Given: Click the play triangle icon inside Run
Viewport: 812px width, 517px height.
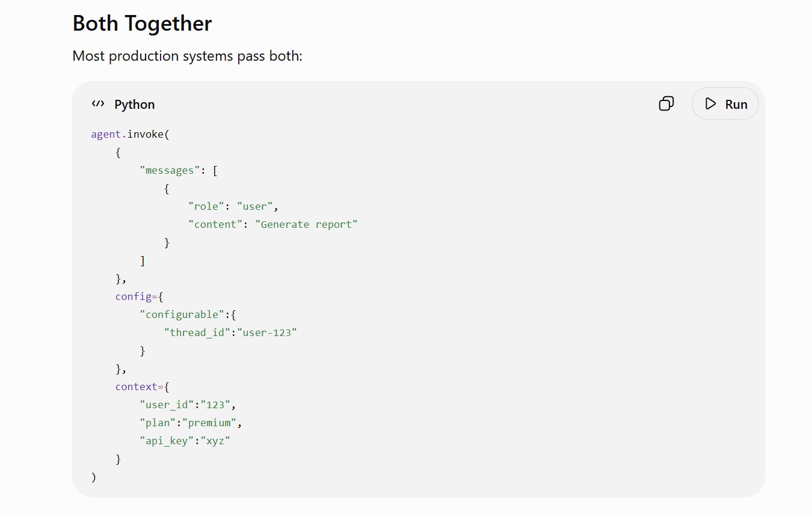Looking at the screenshot, I should (710, 104).
